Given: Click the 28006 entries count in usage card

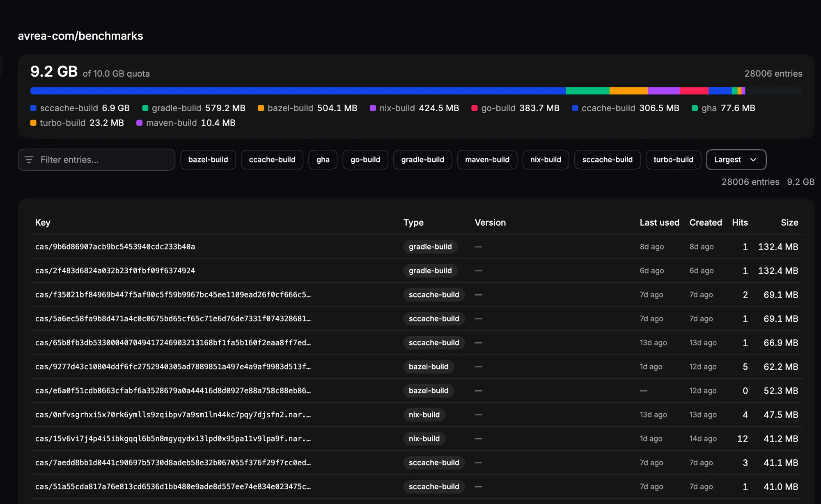Looking at the screenshot, I should [x=773, y=73].
